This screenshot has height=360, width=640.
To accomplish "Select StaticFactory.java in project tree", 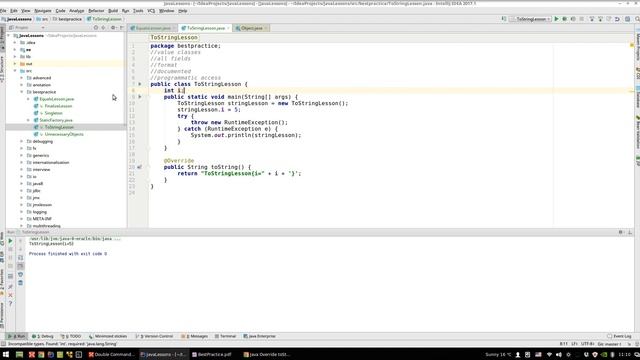I will pyautogui.click(x=56, y=120).
